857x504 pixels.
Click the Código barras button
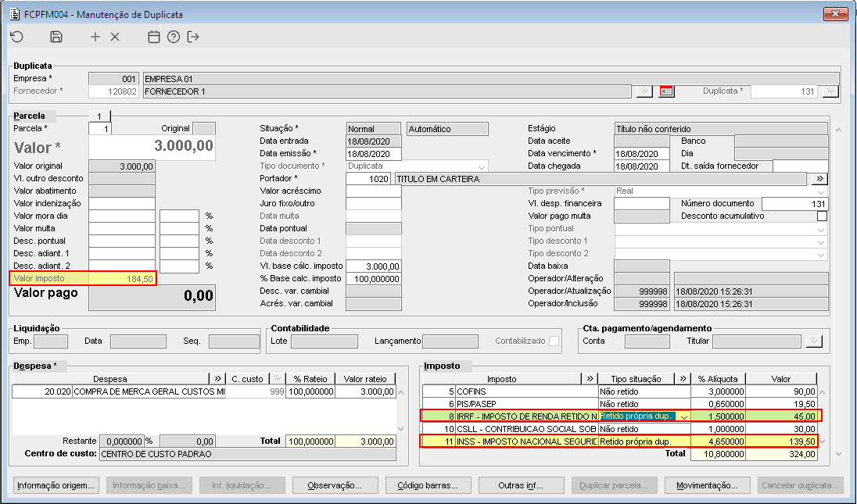pos(428,485)
